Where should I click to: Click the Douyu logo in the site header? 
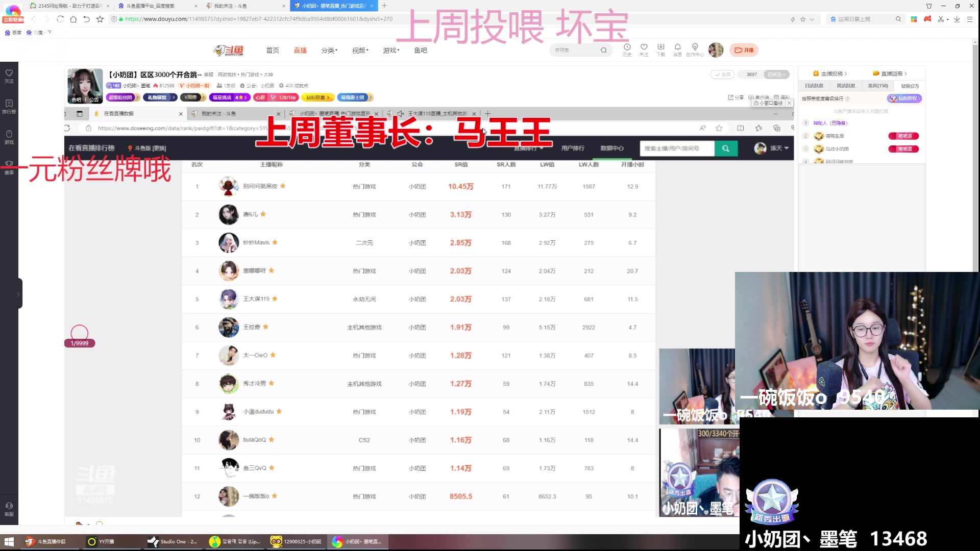point(229,50)
